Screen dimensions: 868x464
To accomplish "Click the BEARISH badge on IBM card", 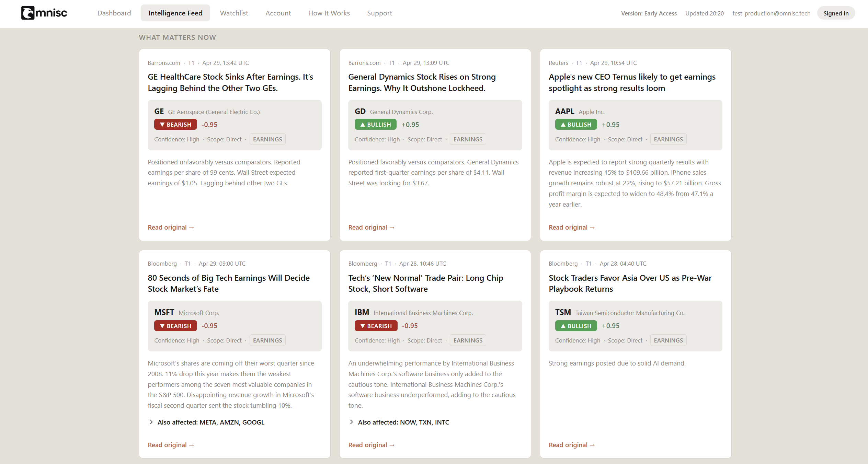I will 376,326.
